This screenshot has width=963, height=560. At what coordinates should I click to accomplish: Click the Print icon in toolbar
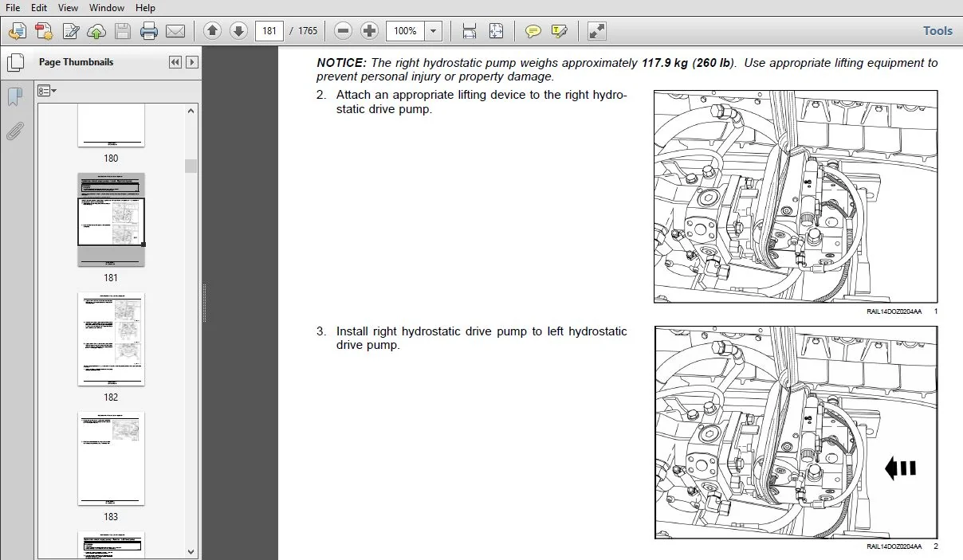(149, 31)
